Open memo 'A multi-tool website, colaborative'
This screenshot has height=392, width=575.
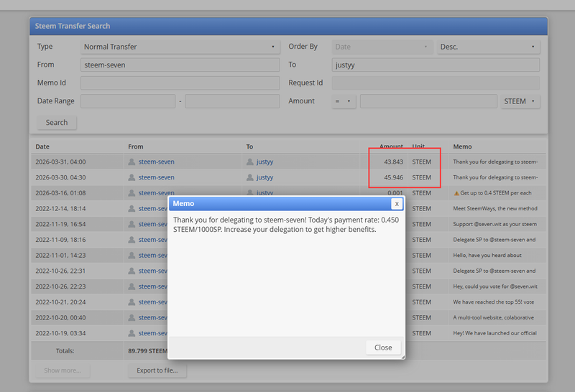493,317
